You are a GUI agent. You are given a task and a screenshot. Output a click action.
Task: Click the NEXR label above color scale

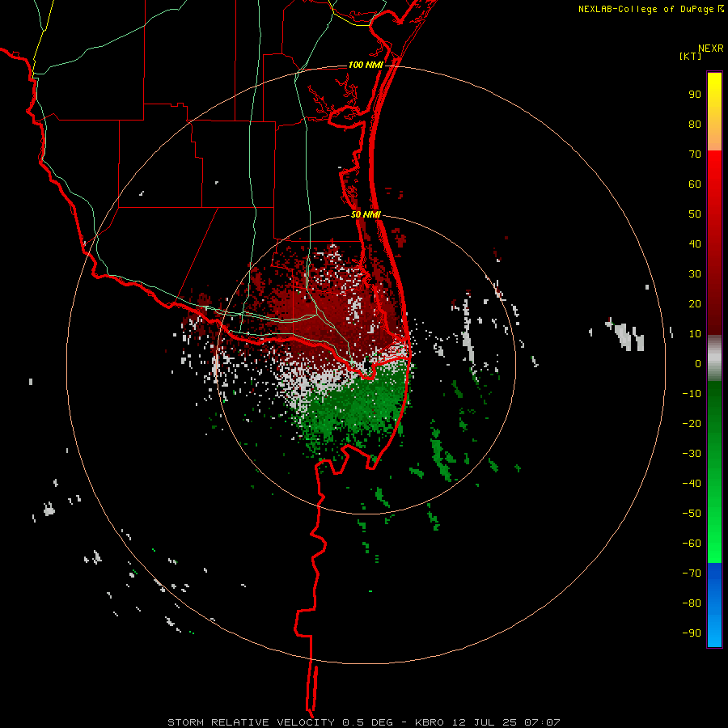pyautogui.click(x=711, y=49)
